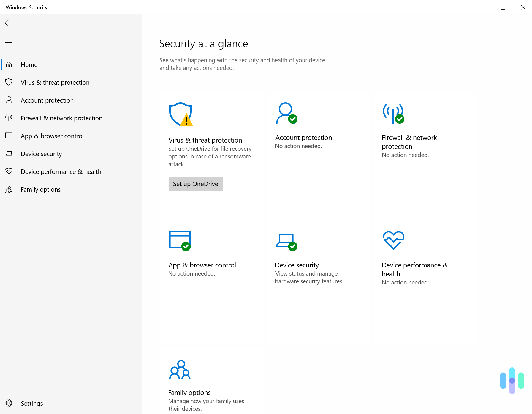Viewport: 532px width, 414px height.
Task: Click the Device performance & health heart icon
Action: pyautogui.click(x=9, y=171)
